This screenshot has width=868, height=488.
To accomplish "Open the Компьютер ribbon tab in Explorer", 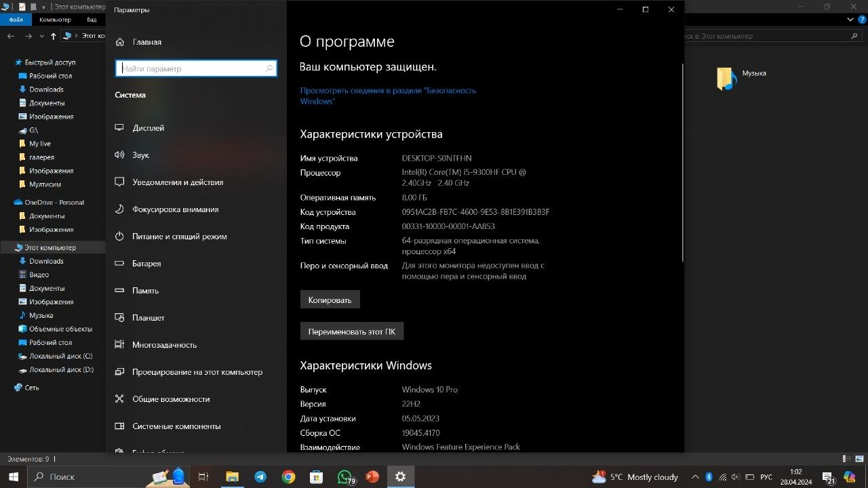I will (55, 20).
